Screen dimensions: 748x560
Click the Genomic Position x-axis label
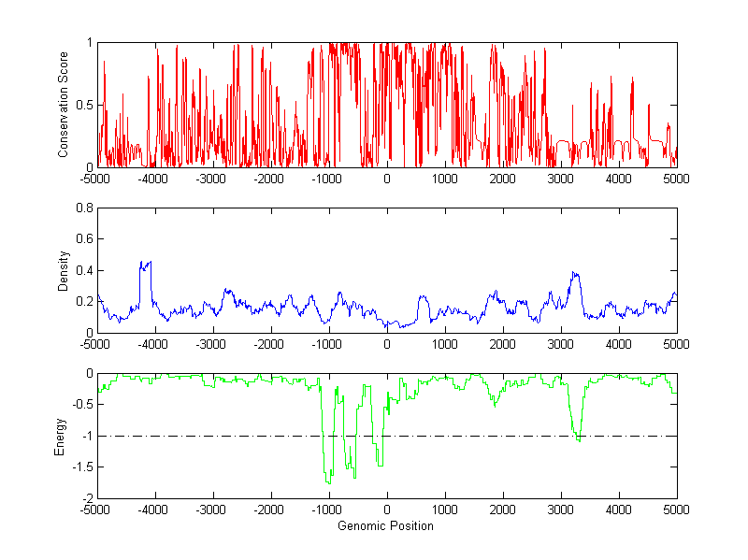pos(387,526)
